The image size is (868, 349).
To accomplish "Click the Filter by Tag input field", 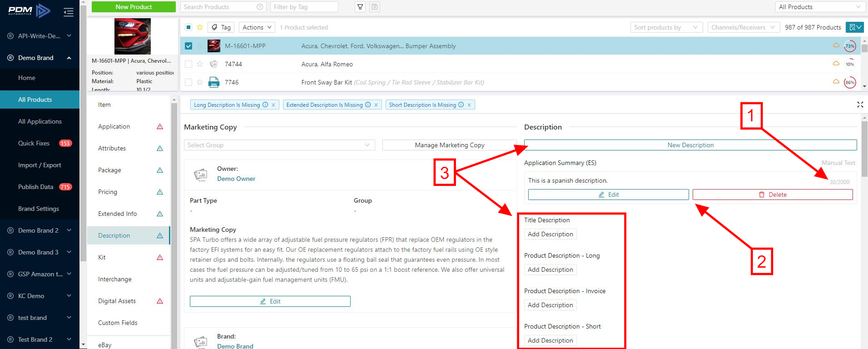I will [x=304, y=7].
